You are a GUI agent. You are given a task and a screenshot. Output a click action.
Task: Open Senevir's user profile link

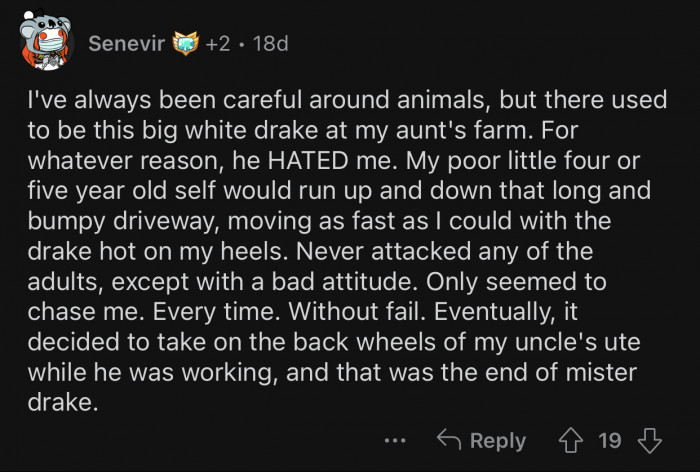[125, 44]
